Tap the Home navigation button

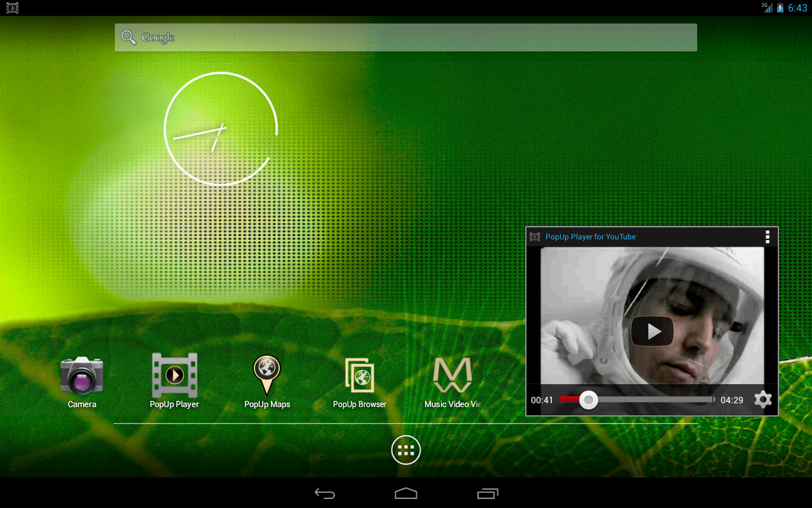pos(406,493)
